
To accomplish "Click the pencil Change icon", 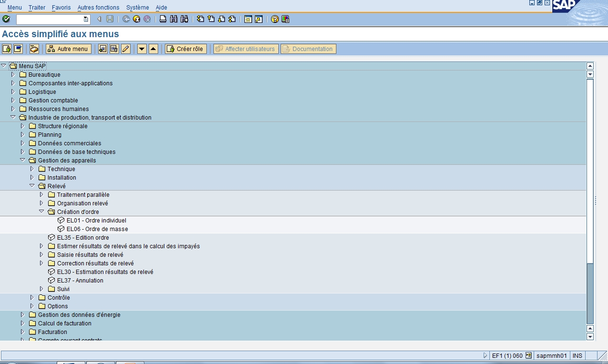I will [126, 49].
